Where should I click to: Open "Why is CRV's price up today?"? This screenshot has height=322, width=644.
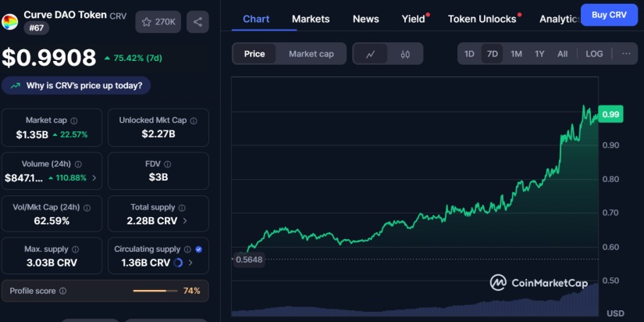77,85
